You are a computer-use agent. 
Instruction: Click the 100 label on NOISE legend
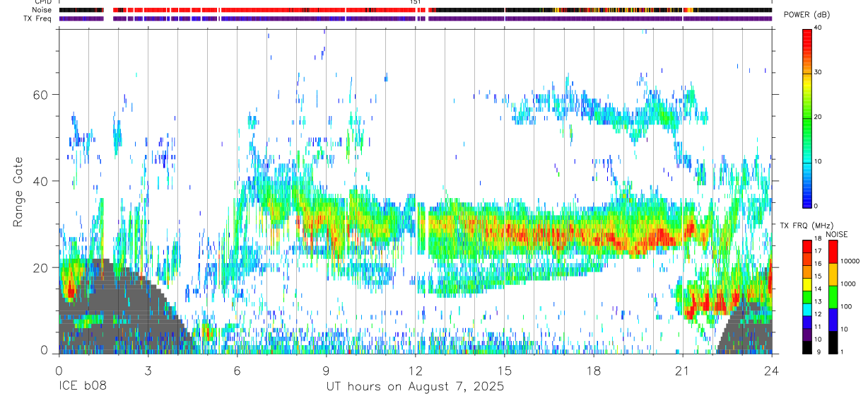[x=845, y=306]
